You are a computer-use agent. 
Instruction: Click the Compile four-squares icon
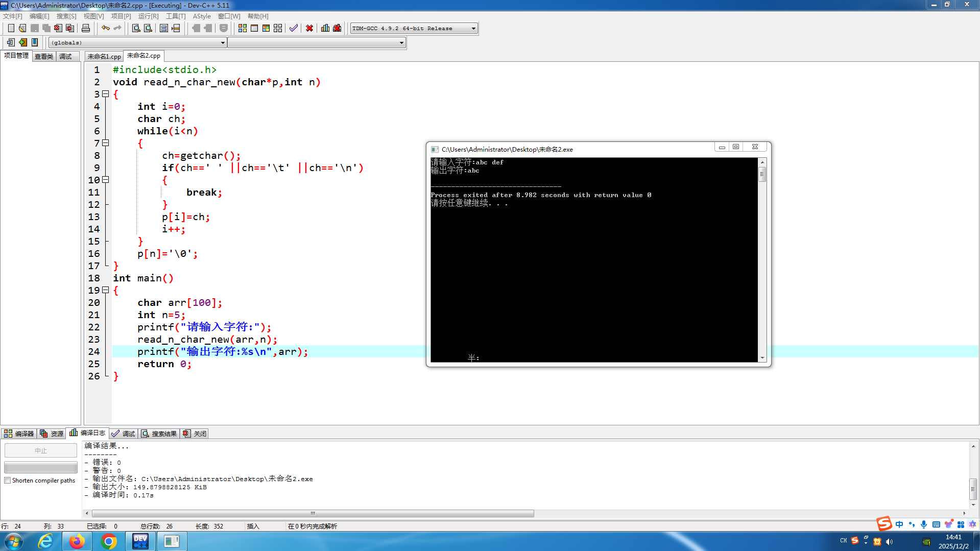pyautogui.click(x=243, y=28)
